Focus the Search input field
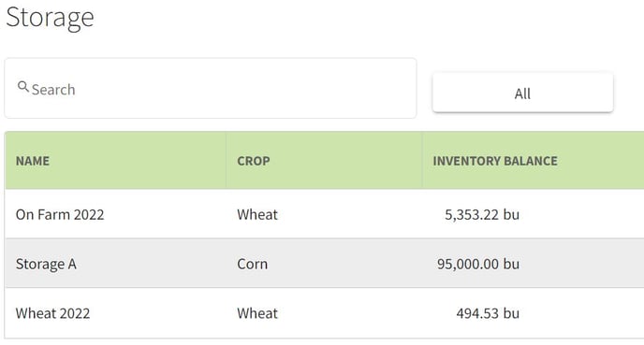Screen dimensions: 644x345 (211, 88)
